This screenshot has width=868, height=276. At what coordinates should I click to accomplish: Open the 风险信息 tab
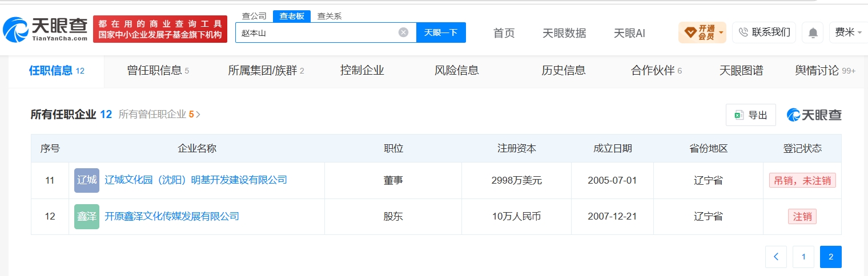[x=457, y=71]
